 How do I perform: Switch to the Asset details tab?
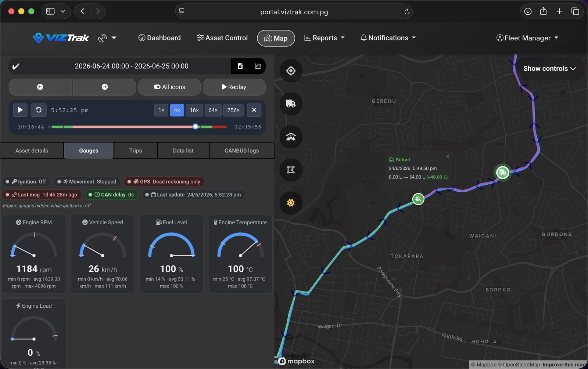pos(32,151)
